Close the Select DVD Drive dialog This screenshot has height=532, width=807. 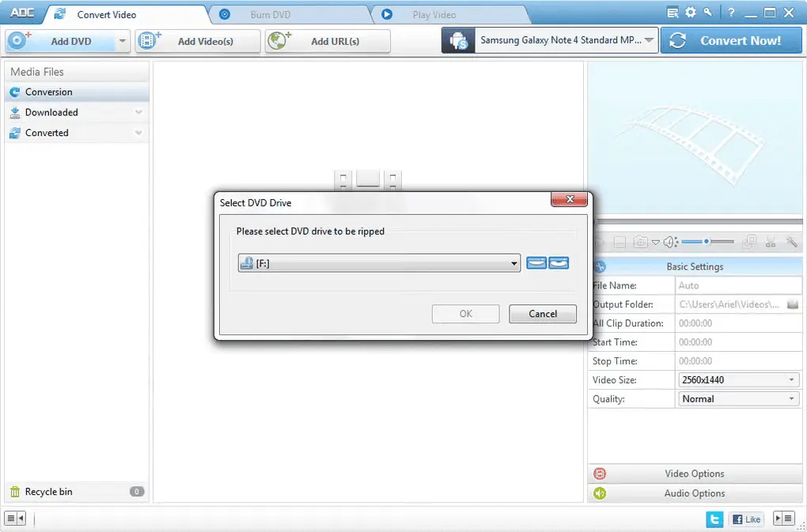click(569, 199)
